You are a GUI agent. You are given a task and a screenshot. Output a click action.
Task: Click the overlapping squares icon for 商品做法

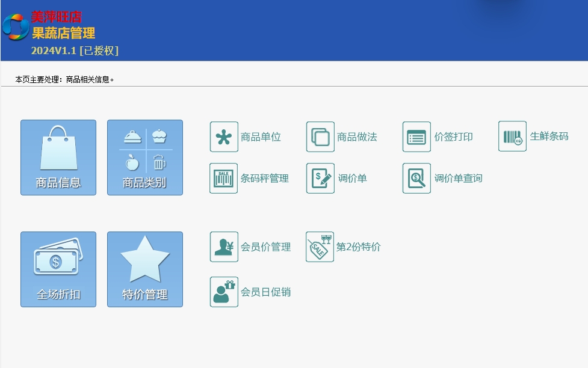(x=320, y=136)
